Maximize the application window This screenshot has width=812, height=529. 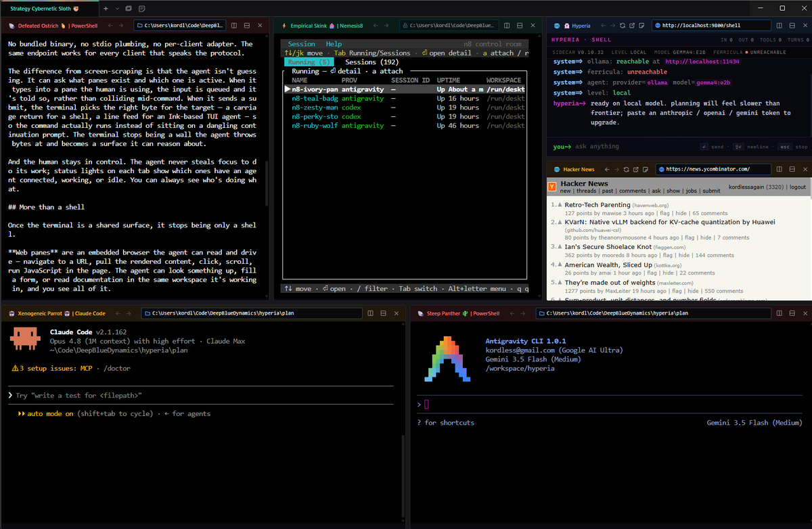782,8
